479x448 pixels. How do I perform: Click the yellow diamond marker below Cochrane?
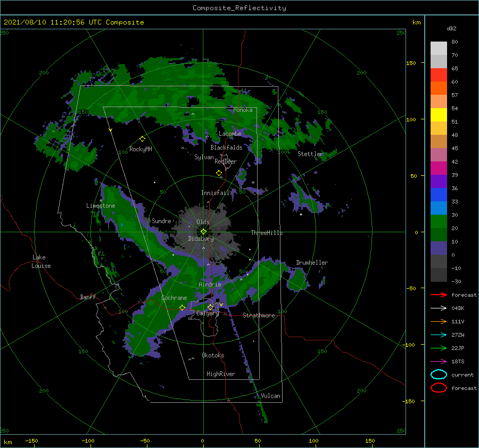point(183,308)
